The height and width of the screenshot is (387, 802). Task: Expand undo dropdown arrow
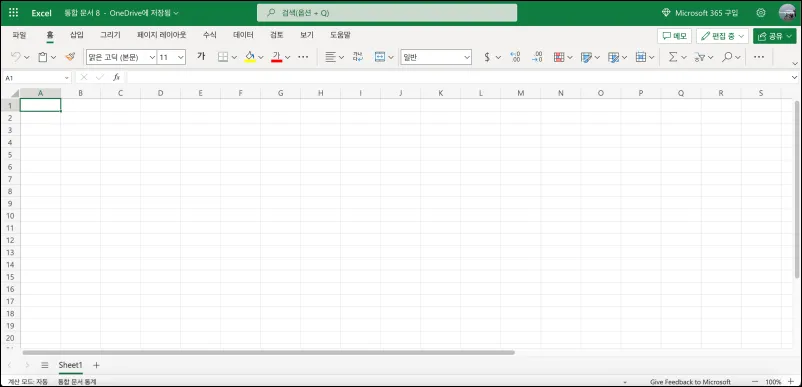click(27, 57)
